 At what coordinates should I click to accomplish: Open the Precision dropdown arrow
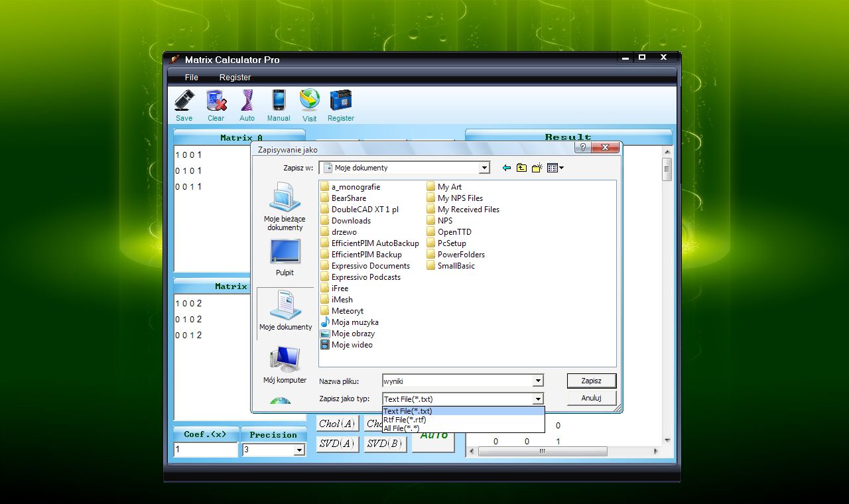pos(299,450)
